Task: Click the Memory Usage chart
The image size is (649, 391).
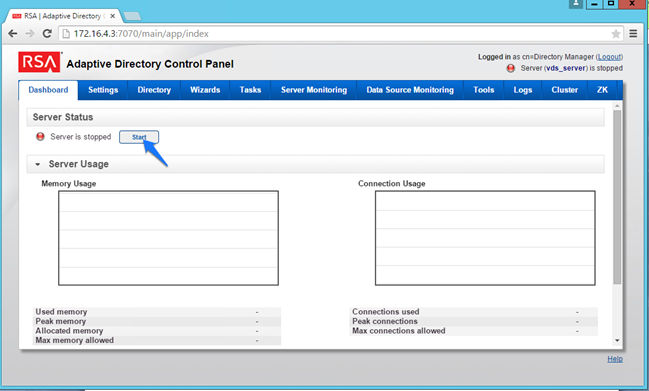Action: point(168,238)
